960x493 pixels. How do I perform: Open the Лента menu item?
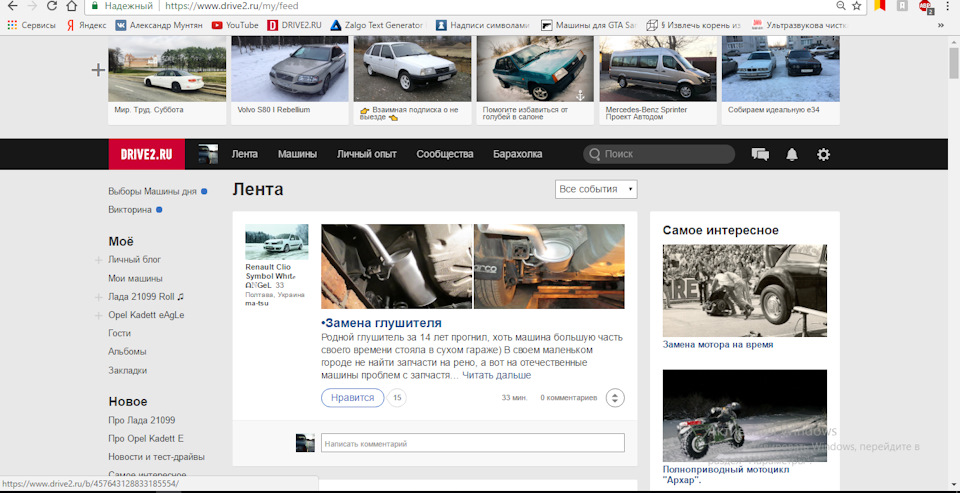[x=244, y=154]
